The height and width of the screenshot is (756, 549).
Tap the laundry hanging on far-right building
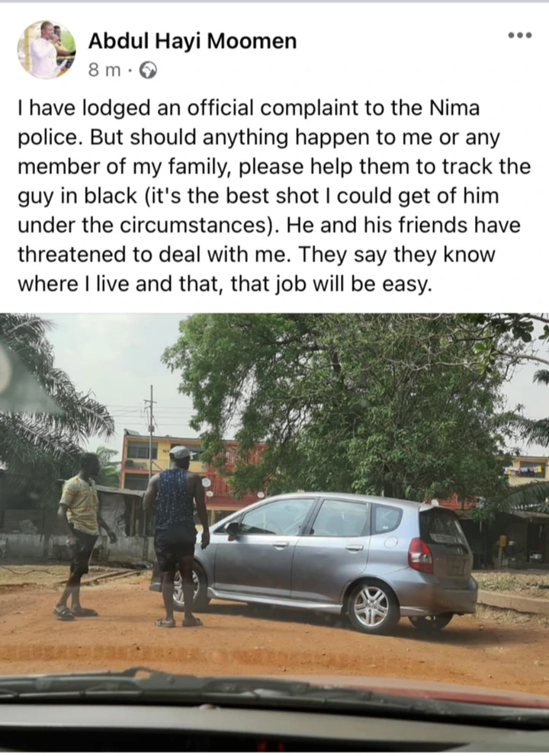pyautogui.click(x=530, y=469)
